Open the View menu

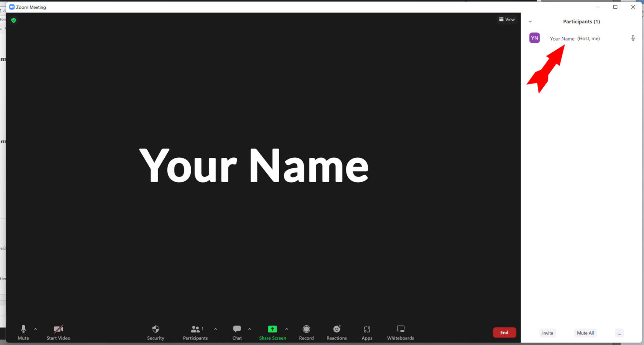tap(507, 19)
